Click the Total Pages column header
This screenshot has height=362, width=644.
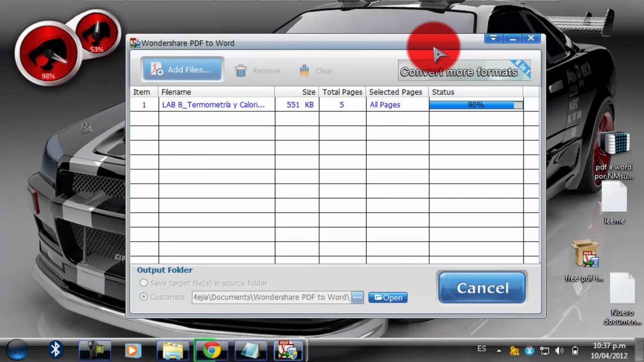[x=342, y=92]
